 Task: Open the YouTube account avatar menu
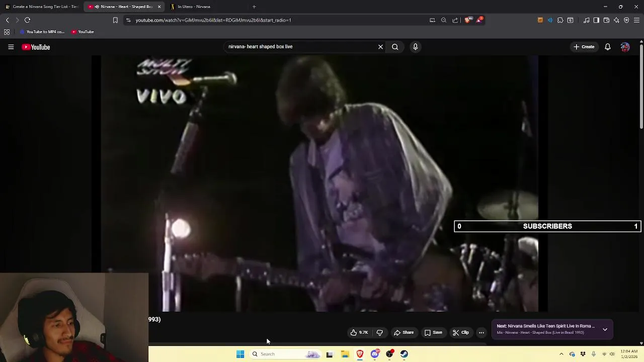click(x=625, y=47)
